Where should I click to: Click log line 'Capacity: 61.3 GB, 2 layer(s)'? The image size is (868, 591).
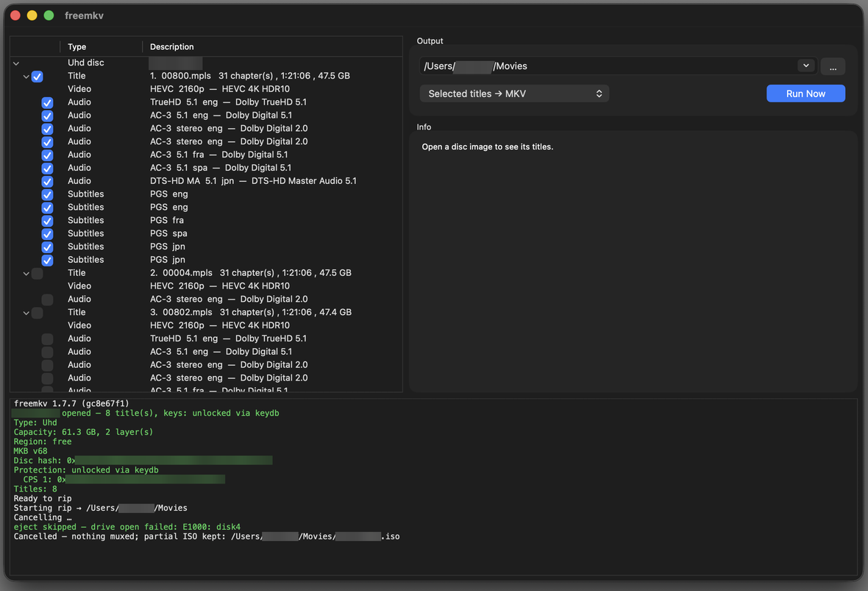[84, 432]
